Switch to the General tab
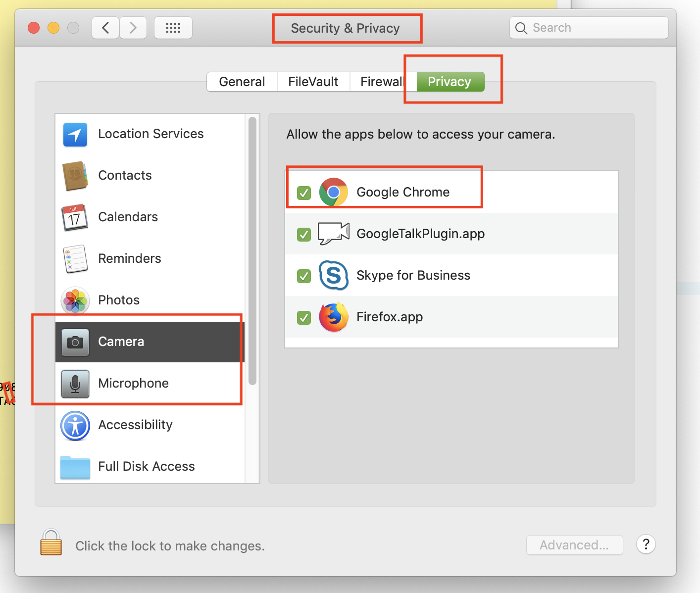 click(x=242, y=82)
